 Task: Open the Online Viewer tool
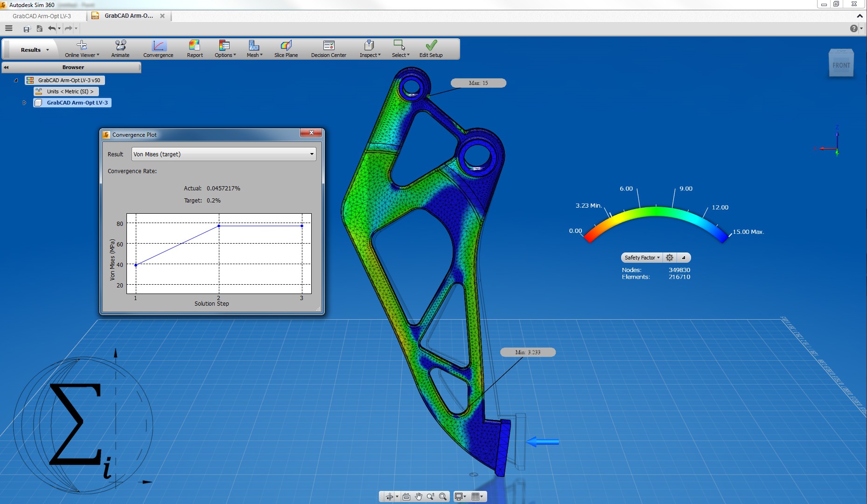82,49
